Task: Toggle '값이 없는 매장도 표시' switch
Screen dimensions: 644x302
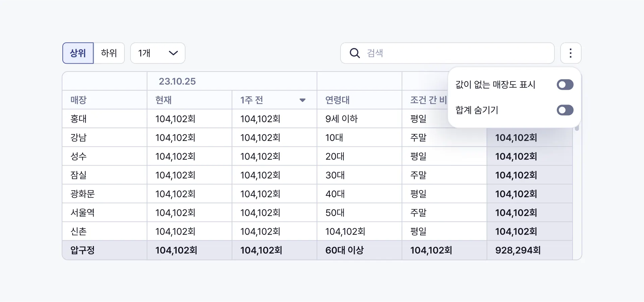Action: tap(565, 85)
